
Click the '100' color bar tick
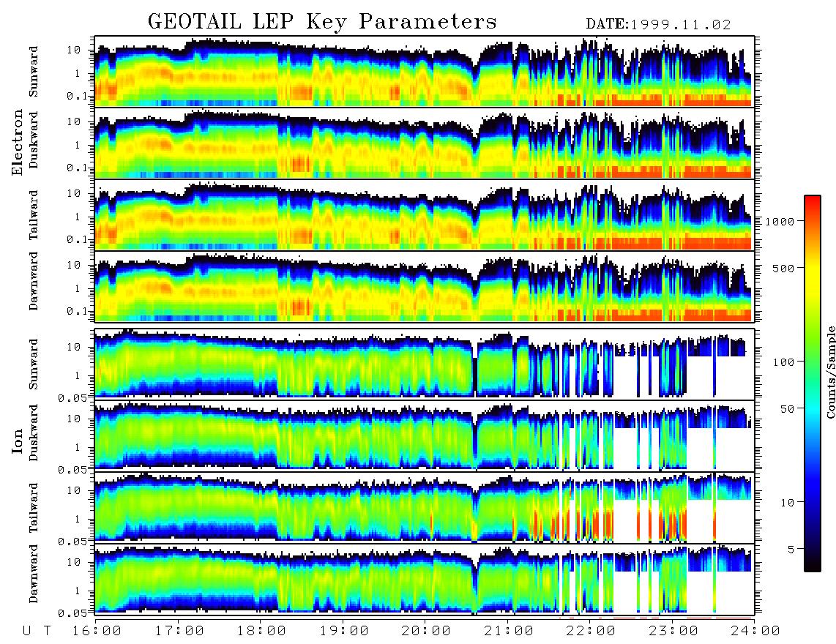tap(783, 362)
